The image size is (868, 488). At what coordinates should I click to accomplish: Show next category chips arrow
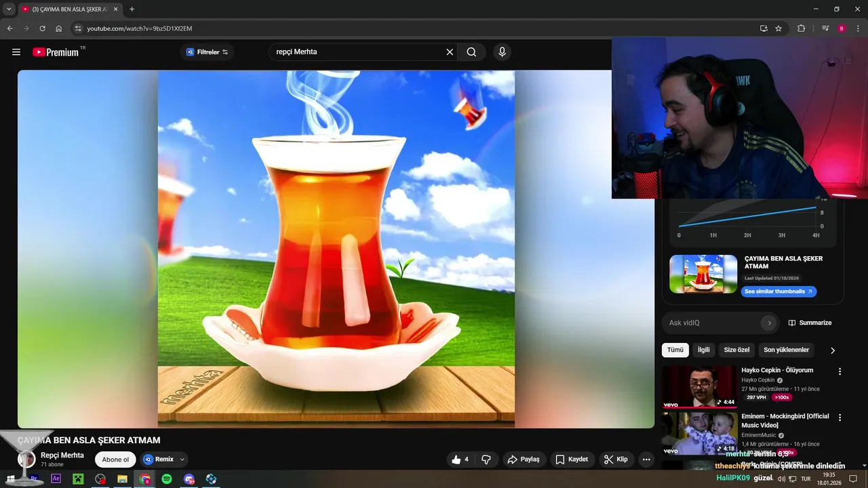[x=833, y=350]
